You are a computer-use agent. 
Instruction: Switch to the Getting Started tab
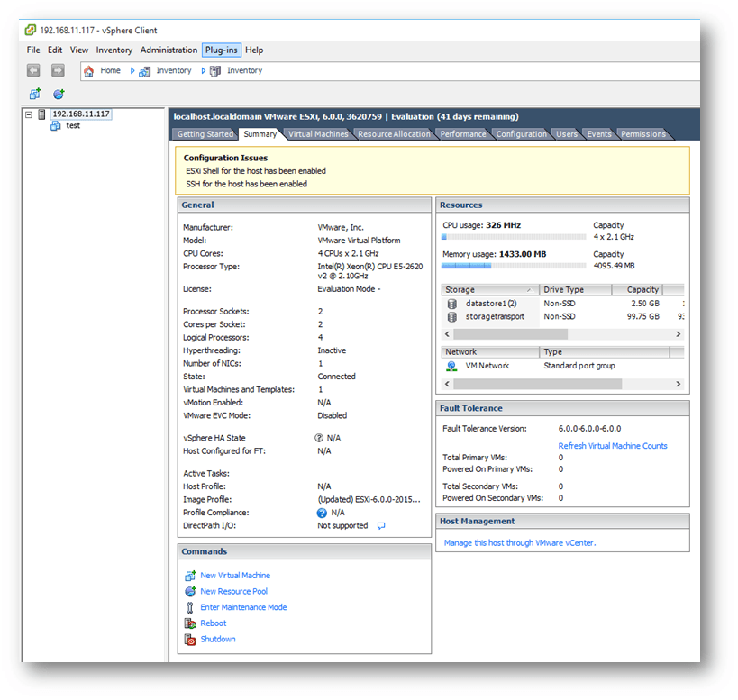click(x=205, y=134)
